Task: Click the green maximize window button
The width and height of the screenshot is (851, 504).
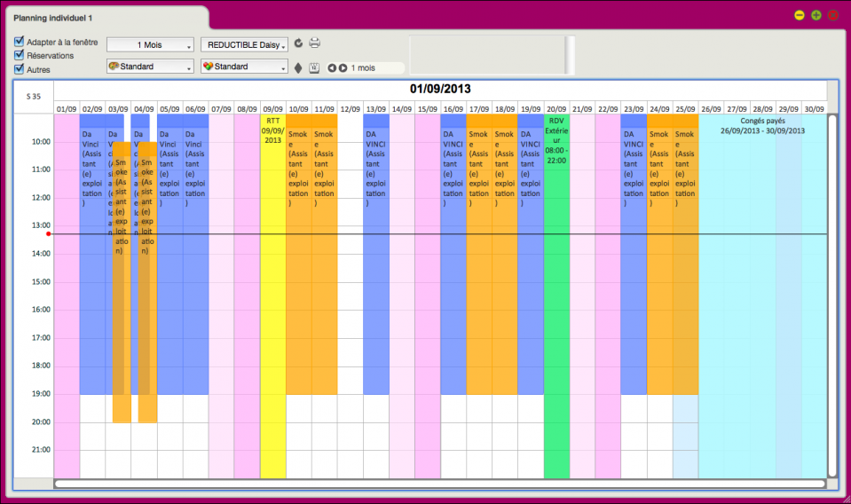Action: coord(816,15)
